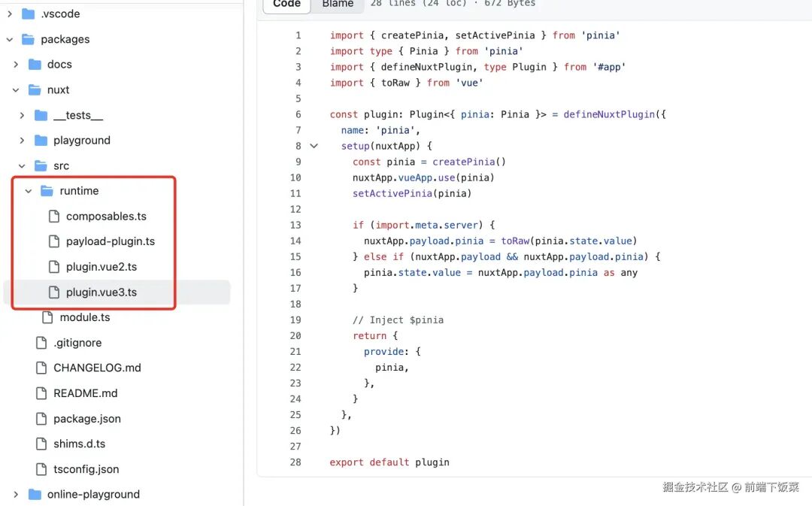The image size is (812, 506).
Task: Click the README.md file icon
Action: 41,393
